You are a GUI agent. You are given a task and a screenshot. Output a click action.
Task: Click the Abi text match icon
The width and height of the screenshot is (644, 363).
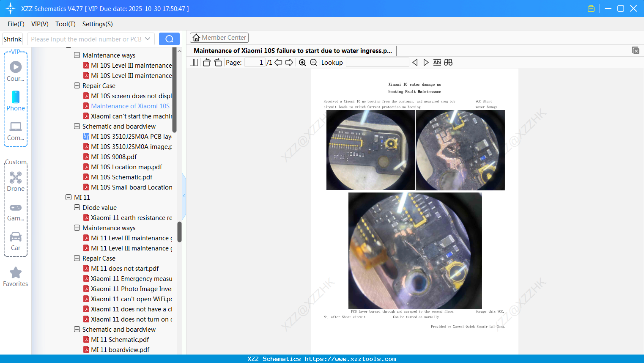pos(437,63)
